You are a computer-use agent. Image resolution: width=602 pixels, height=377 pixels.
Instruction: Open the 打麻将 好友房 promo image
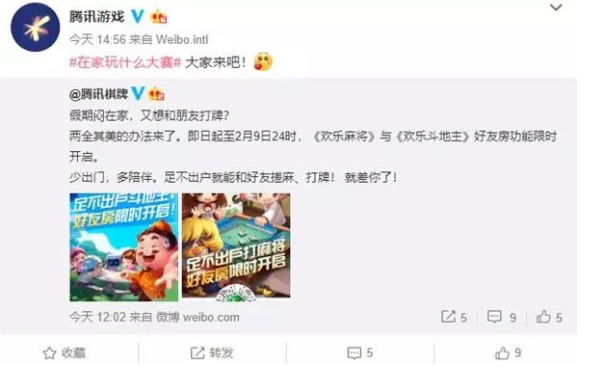236,245
